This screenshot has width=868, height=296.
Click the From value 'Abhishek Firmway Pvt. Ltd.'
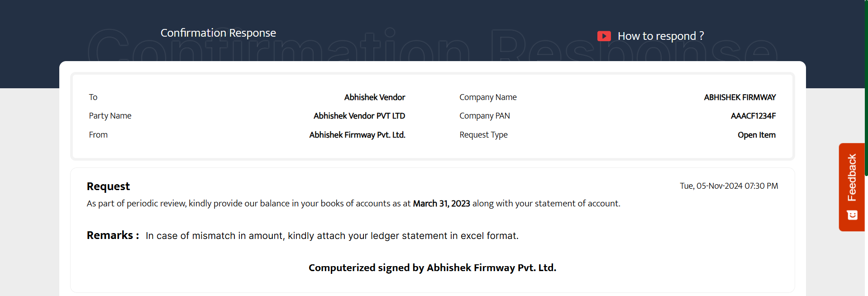[x=357, y=135]
